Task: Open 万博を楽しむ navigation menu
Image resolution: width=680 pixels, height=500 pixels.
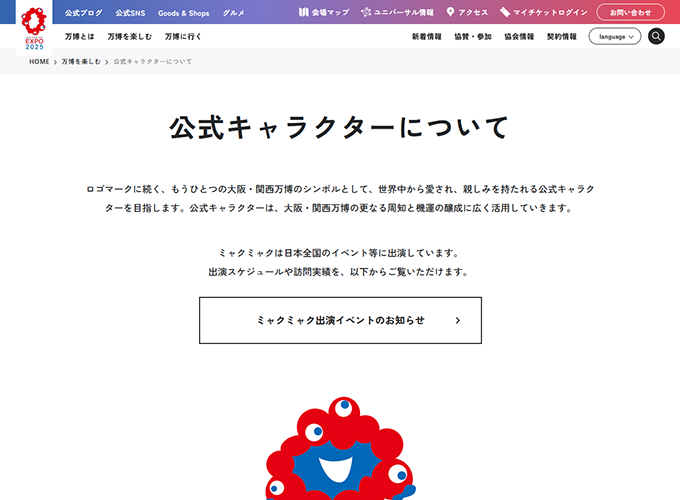Action: point(130,37)
